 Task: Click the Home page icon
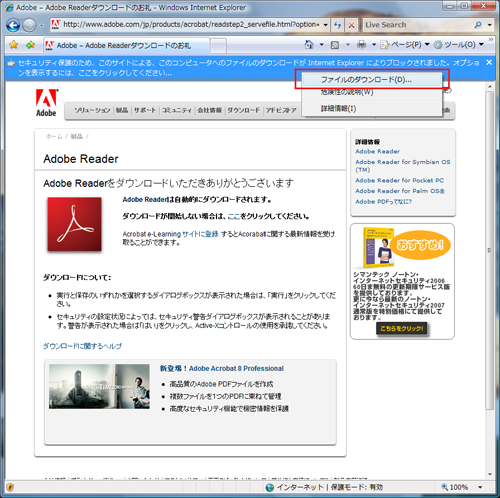click(x=309, y=45)
